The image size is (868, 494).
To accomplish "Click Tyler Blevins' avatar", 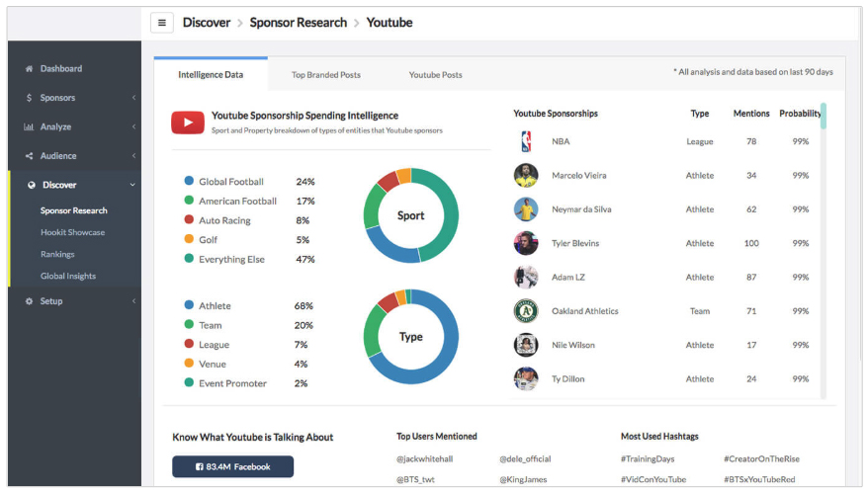I will click(x=526, y=243).
